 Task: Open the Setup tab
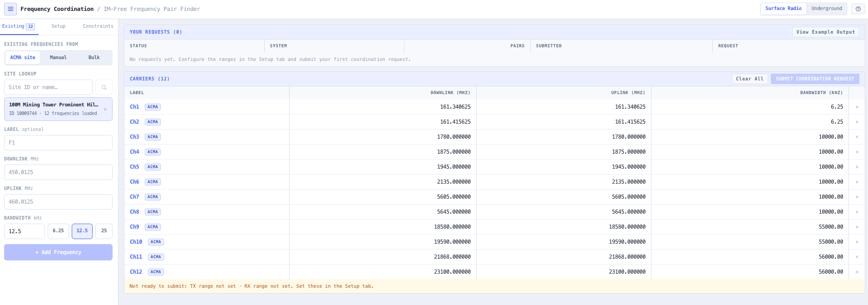[58, 26]
